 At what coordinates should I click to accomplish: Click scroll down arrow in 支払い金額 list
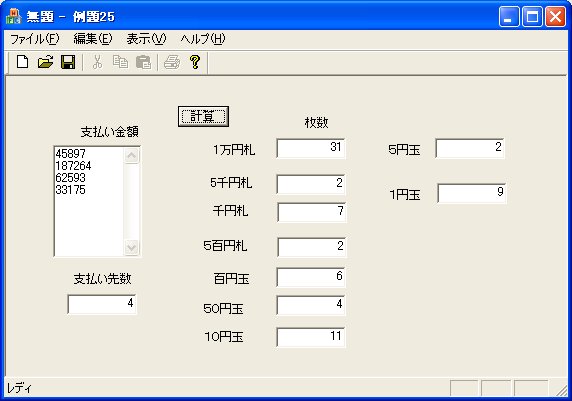pos(132,247)
